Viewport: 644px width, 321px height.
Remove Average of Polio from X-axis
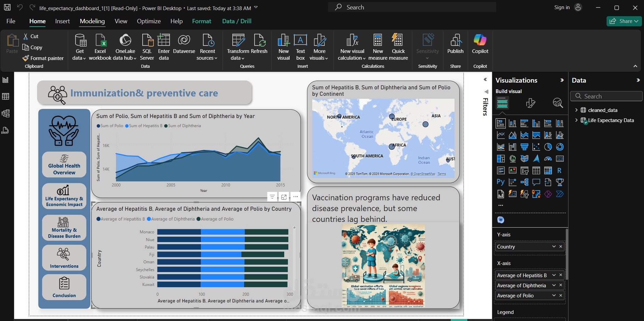[x=561, y=295]
